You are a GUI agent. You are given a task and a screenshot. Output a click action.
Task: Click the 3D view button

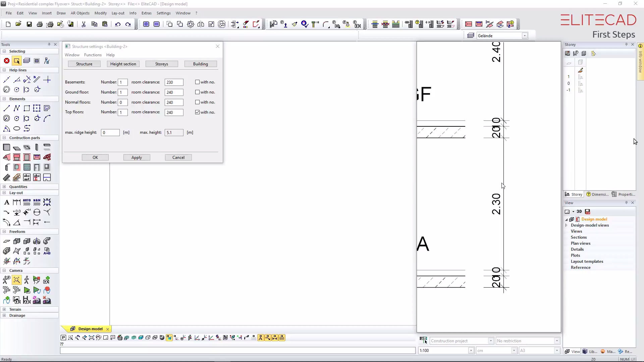[x=579, y=212]
